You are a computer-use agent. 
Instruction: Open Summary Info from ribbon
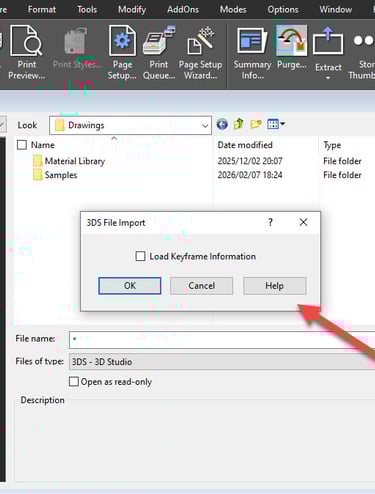tap(252, 53)
